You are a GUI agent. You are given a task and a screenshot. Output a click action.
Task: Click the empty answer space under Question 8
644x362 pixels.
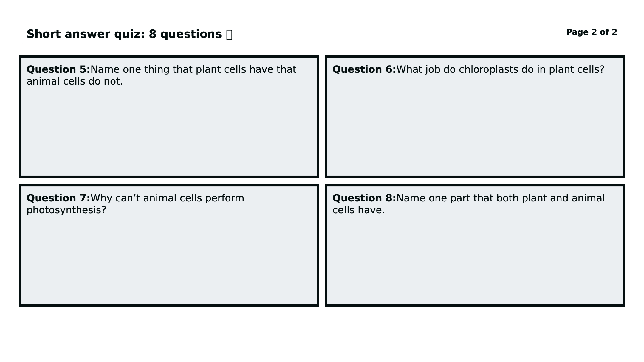coord(475,259)
